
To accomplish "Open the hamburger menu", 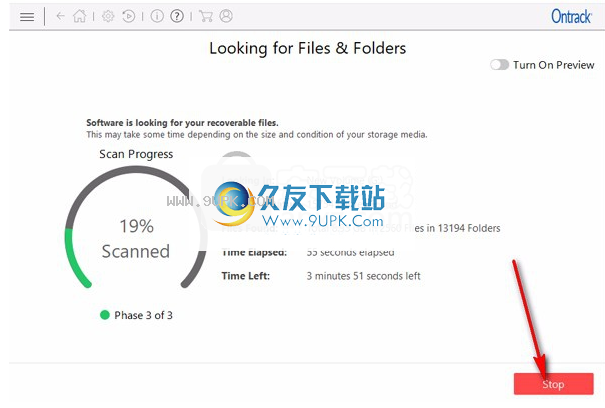I will pos(27,17).
